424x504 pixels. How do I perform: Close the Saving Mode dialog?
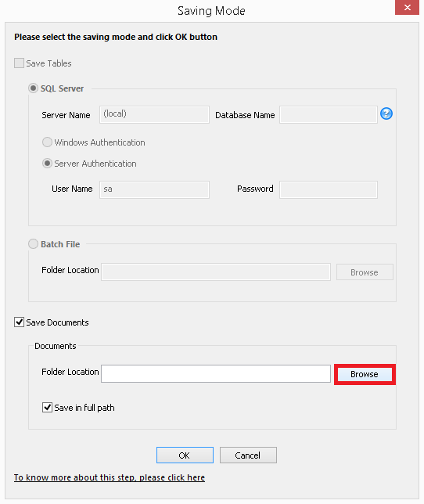coord(407,7)
